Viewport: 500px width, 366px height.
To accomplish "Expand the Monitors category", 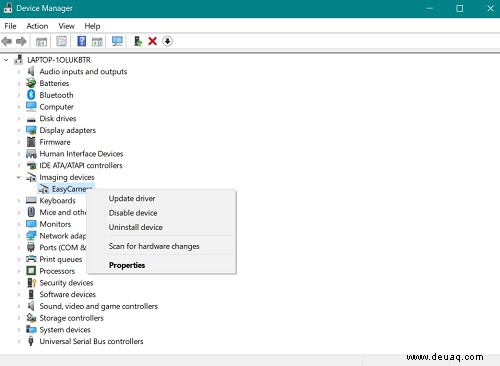I will [19, 224].
